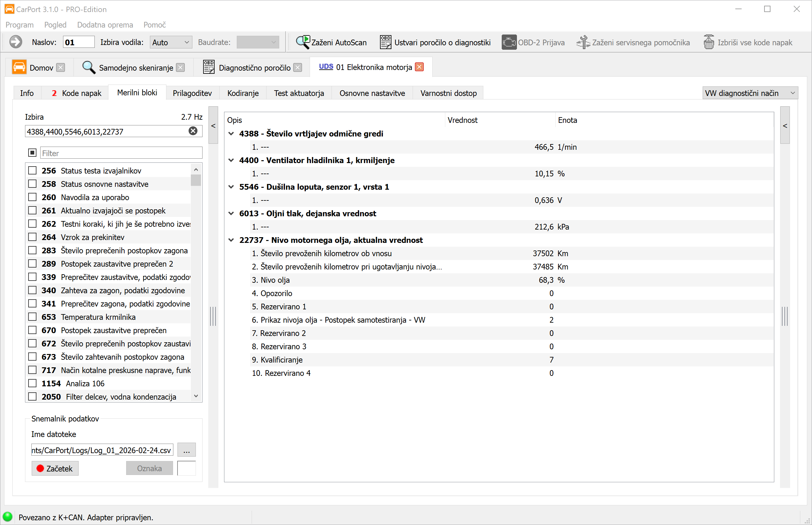Switch to the Kode napak tab

coord(77,93)
